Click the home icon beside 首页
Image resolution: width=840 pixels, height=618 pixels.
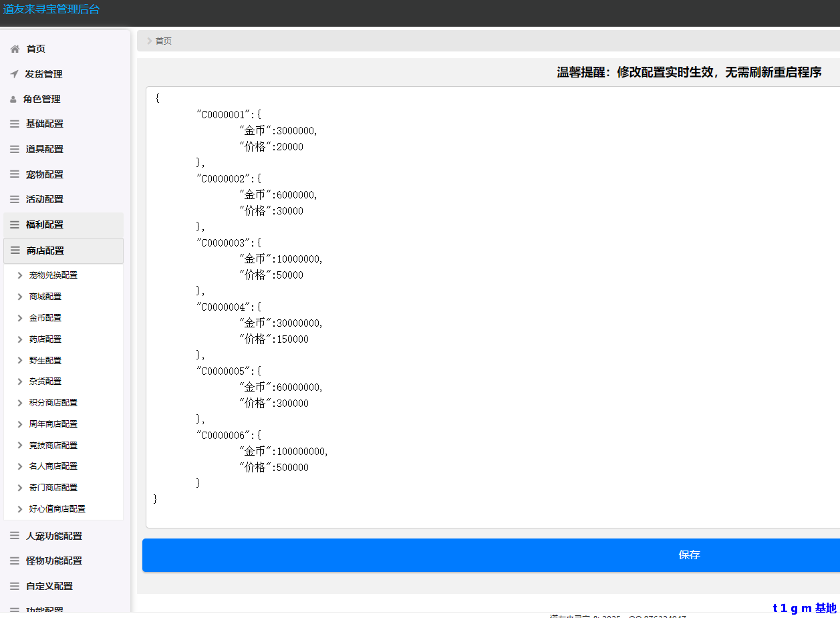pos(15,49)
